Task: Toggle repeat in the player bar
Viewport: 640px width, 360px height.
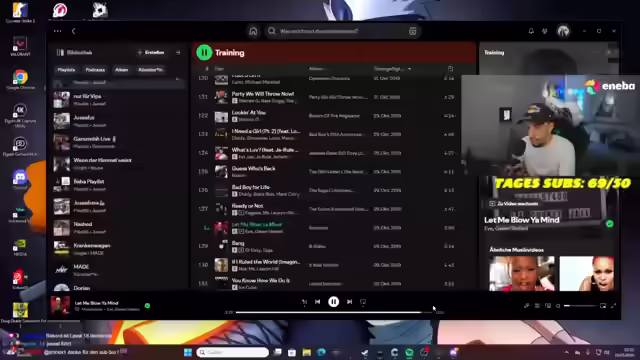Action: (x=363, y=302)
